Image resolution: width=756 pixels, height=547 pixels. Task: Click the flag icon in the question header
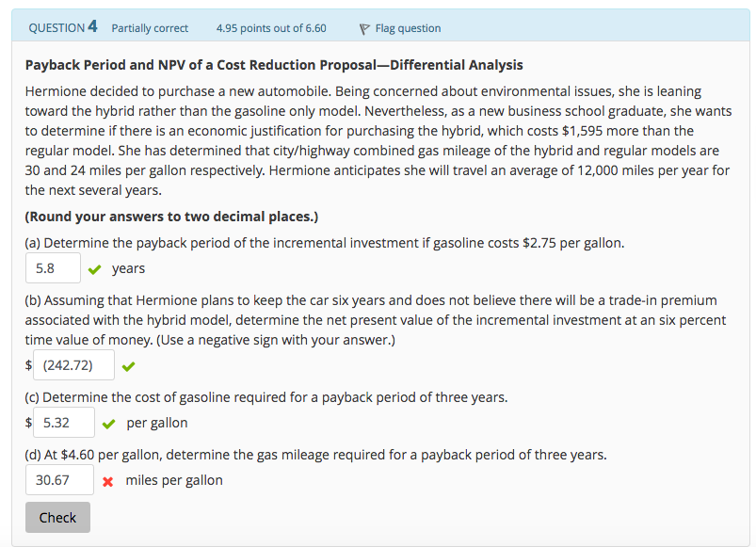(x=363, y=28)
